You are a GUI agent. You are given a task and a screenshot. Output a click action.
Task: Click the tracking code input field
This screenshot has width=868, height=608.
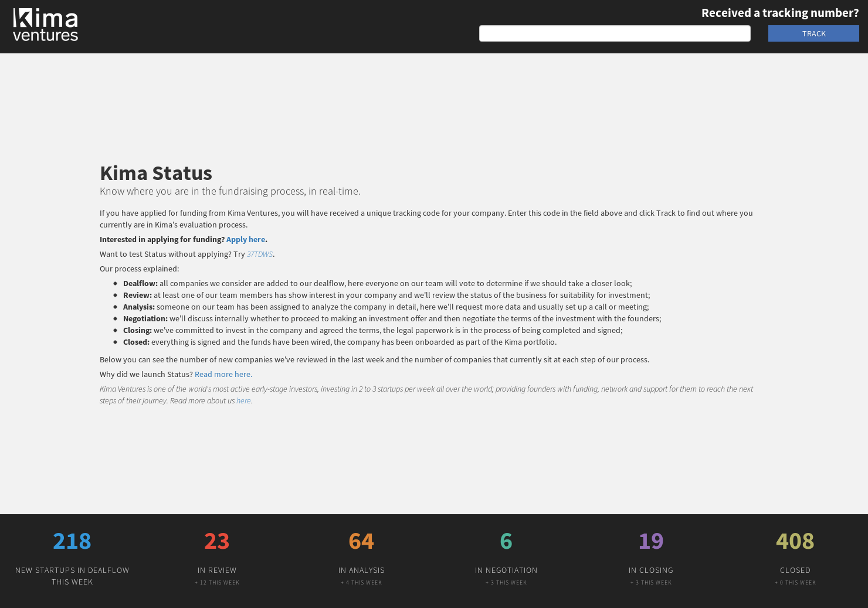click(x=615, y=33)
